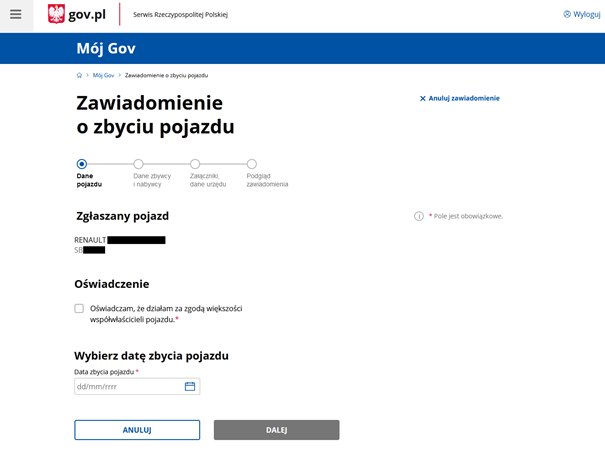The width and height of the screenshot is (605, 451).
Task: Select the Dane pojazdu step circle
Action: 82,164
